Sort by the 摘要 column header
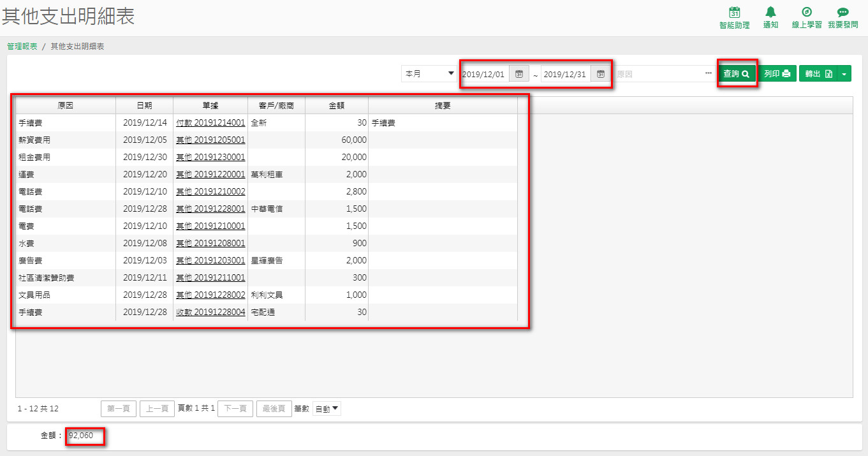Viewport: 868px width, 456px height. [443, 106]
